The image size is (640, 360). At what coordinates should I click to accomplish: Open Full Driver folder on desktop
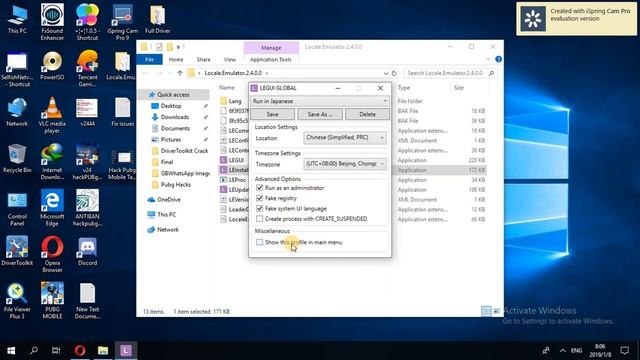(x=158, y=19)
